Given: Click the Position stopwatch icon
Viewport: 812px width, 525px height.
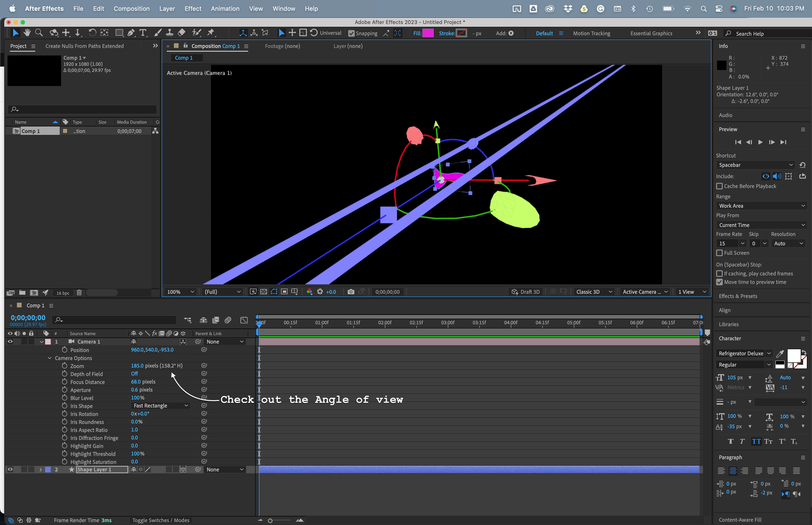Looking at the screenshot, I should pyautogui.click(x=64, y=350).
